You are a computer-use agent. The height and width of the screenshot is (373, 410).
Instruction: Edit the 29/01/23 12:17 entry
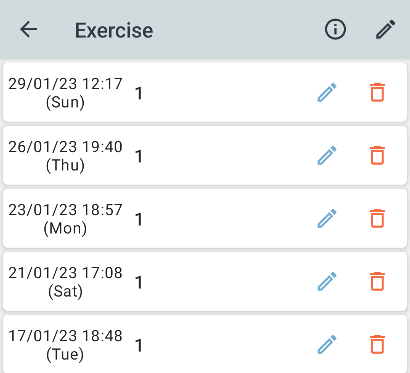coord(327,92)
